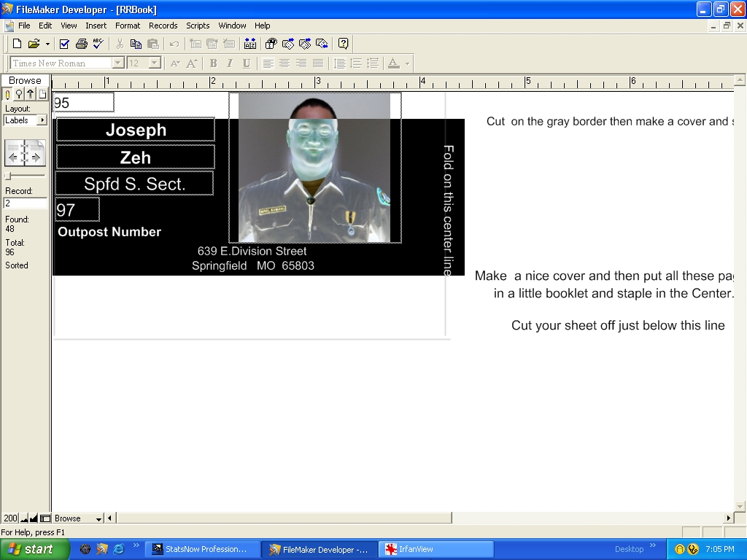This screenshot has height=560, width=747.
Task: Click the Copy toolbar icon
Action: [136, 44]
